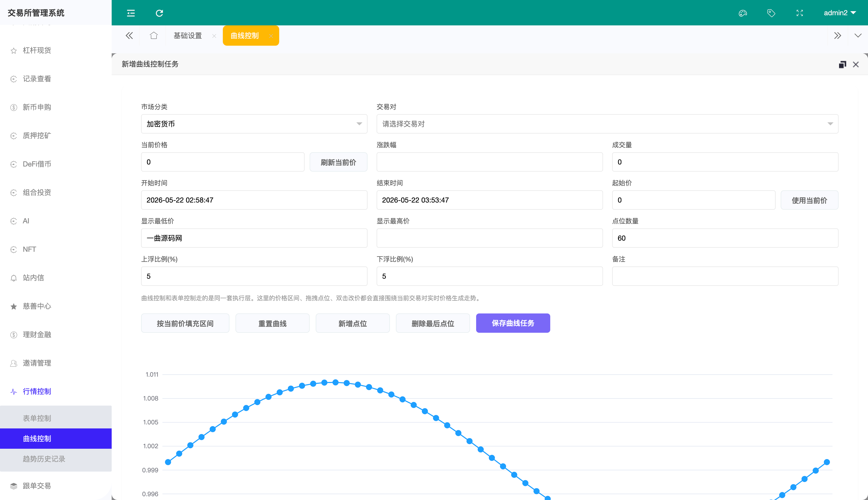This screenshot has width=868, height=500.
Task: Open 记录查看 sidebar menu
Action: click(x=56, y=79)
